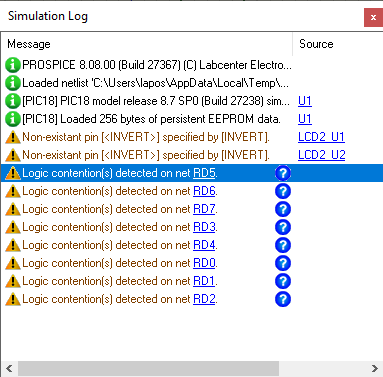Open help icon on RD3 contention row

coord(283,227)
